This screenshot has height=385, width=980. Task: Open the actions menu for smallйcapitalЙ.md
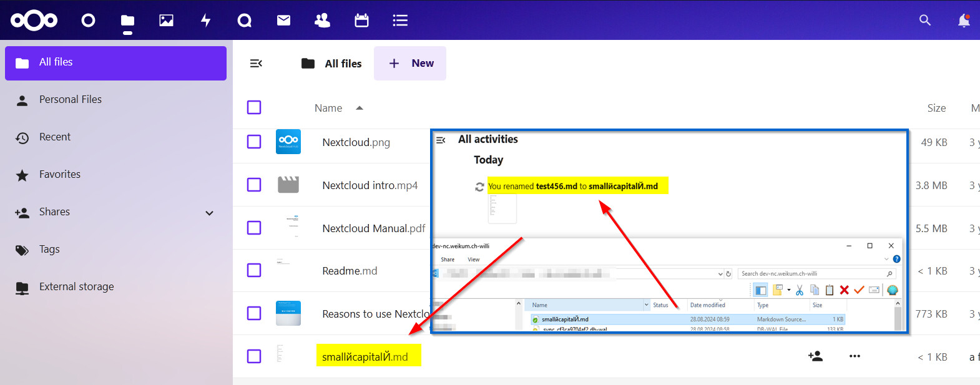click(x=855, y=356)
